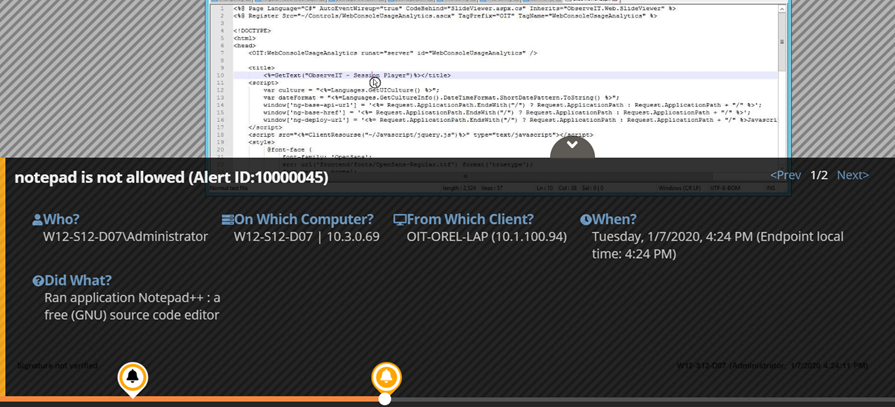This screenshot has height=407, width=895.
Task: Click the Who? person icon
Action: tap(38, 220)
